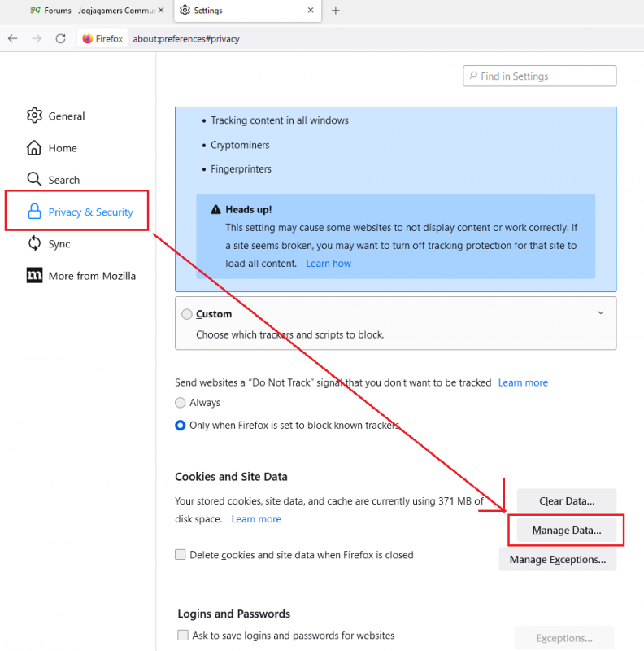Close the Settings tab
The height and width of the screenshot is (651, 644).
[311, 10]
